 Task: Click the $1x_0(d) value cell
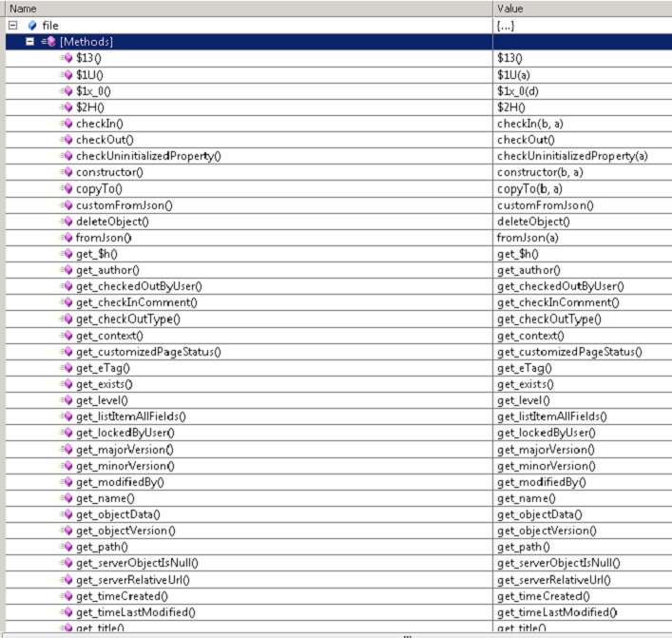pos(583,91)
